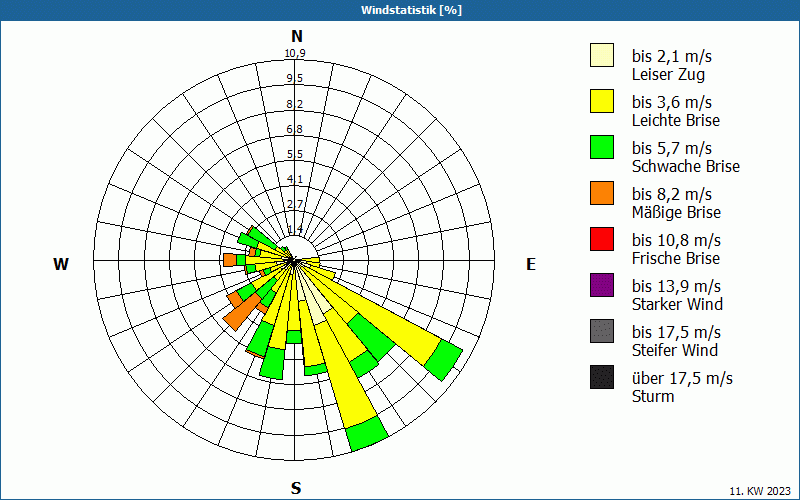Click the '6,8' ring scale value
The height and width of the screenshot is (500, 800).
coord(295,129)
